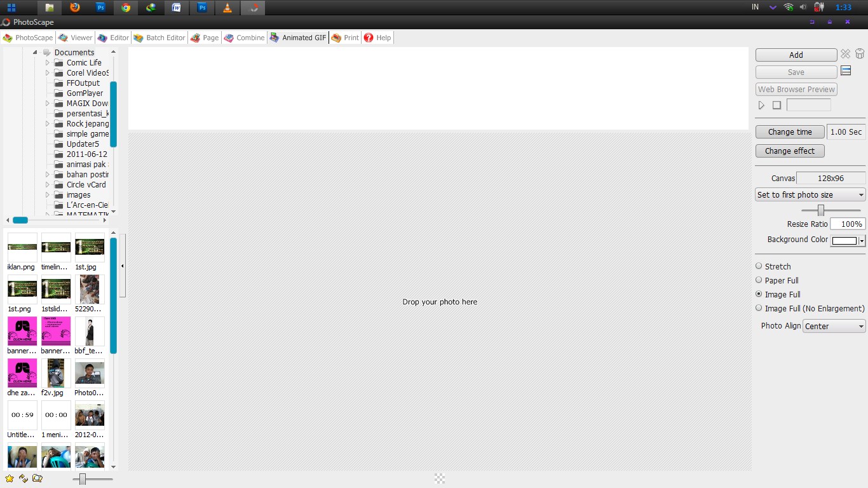Select the images folder in the tree
Image resolution: width=868 pixels, height=488 pixels.
click(78, 194)
